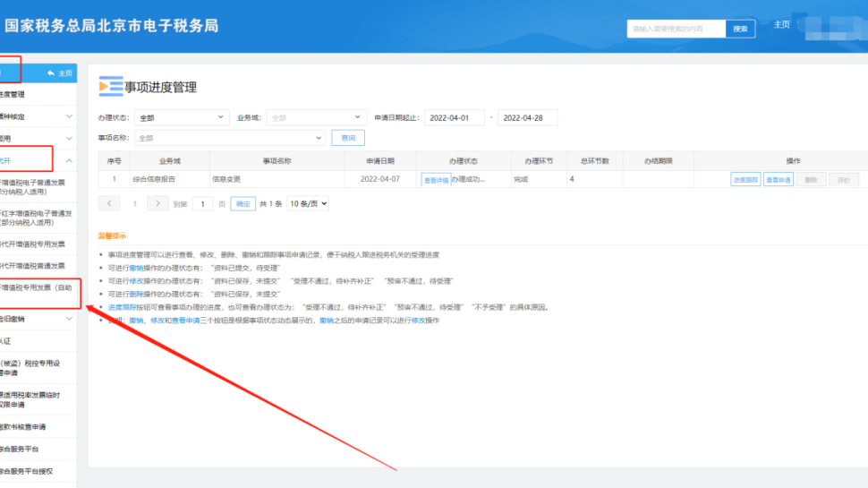This screenshot has width=868, height=488.
Task: Click the 办理状态 column header
Action: tap(464, 161)
